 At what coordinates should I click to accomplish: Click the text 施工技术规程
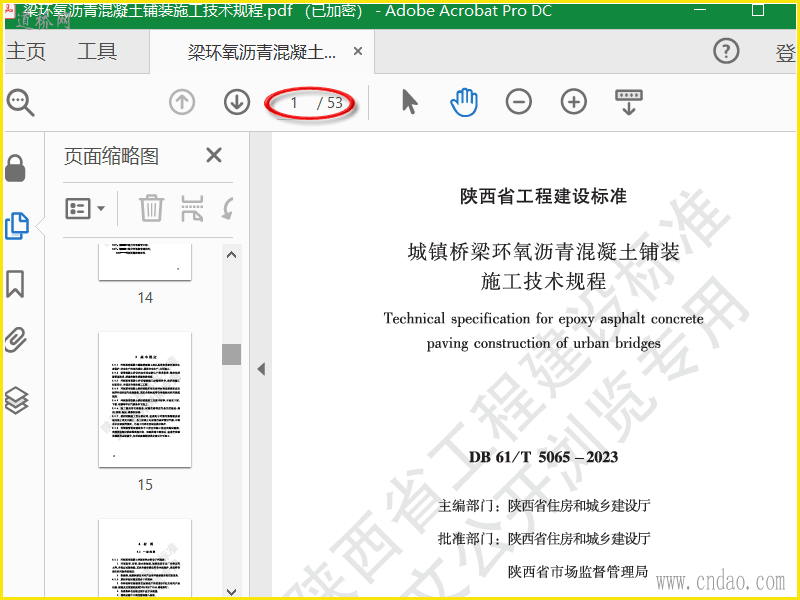coord(543,281)
